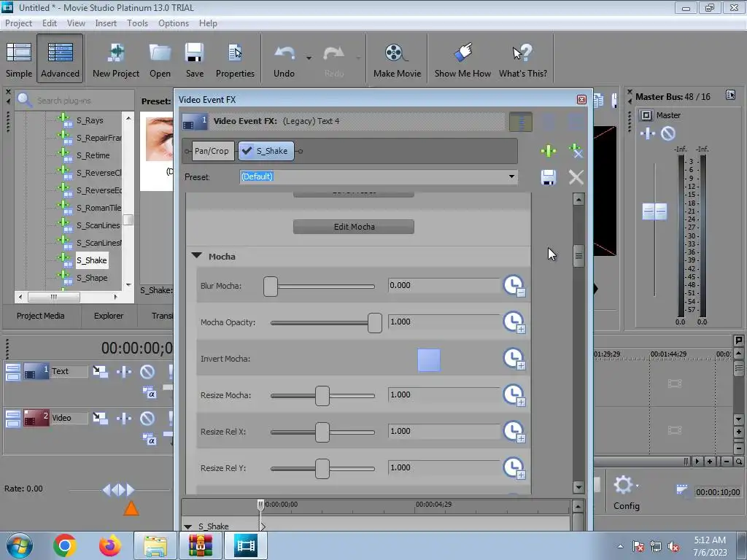This screenshot has height=560, width=747.
Task: Click the Edit Mocha button
Action: click(354, 227)
